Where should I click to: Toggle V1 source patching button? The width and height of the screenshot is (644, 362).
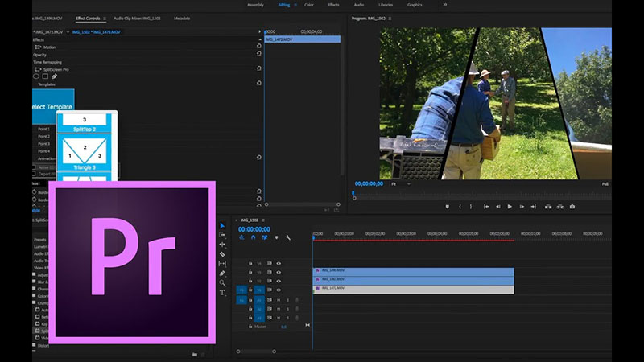(242, 290)
